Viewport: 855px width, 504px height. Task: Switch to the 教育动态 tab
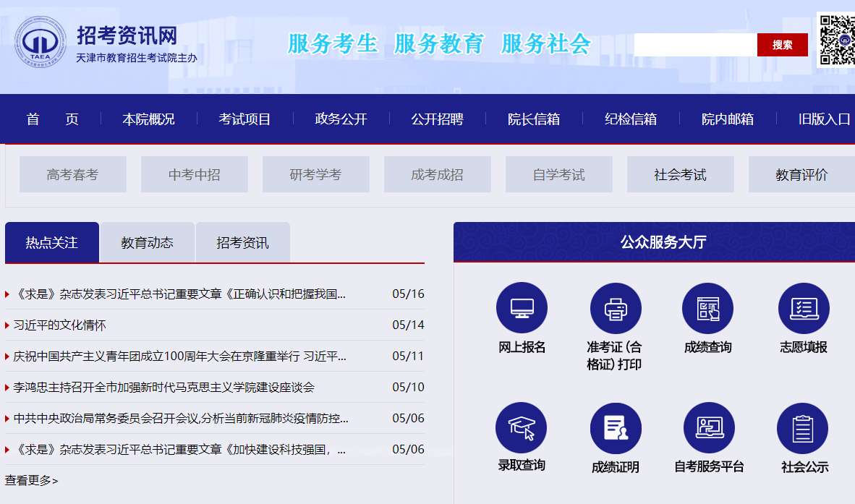point(148,243)
